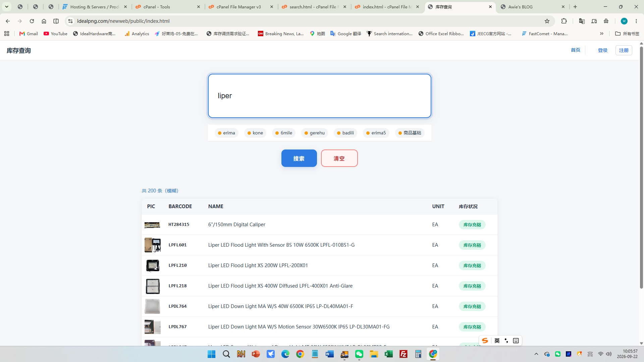
Task: Open the Sogou input method S icon
Action: 485,341
